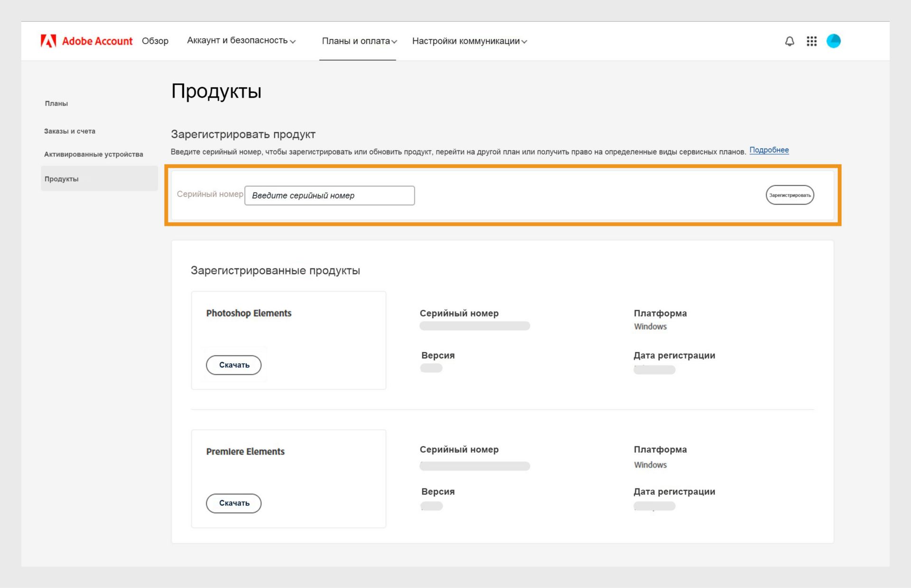Viewport: 911px width, 588px height.
Task: Click the Premiere Elements product title
Action: (x=245, y=452)
